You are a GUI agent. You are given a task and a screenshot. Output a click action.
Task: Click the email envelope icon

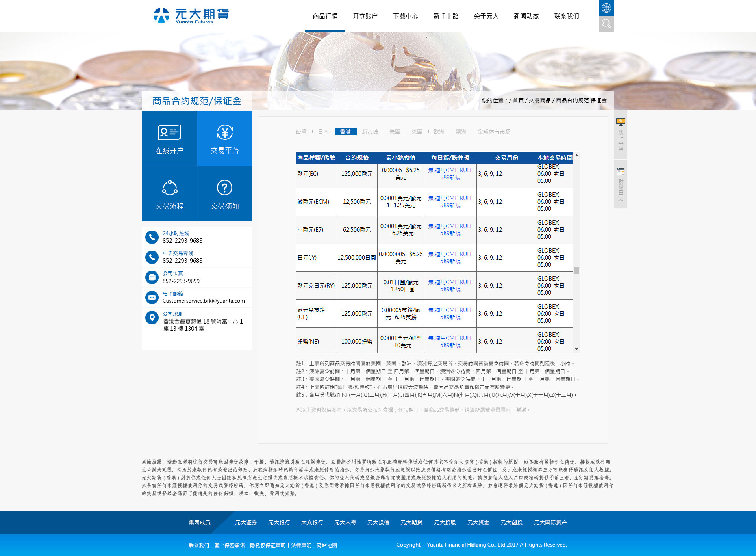point(152,297)
